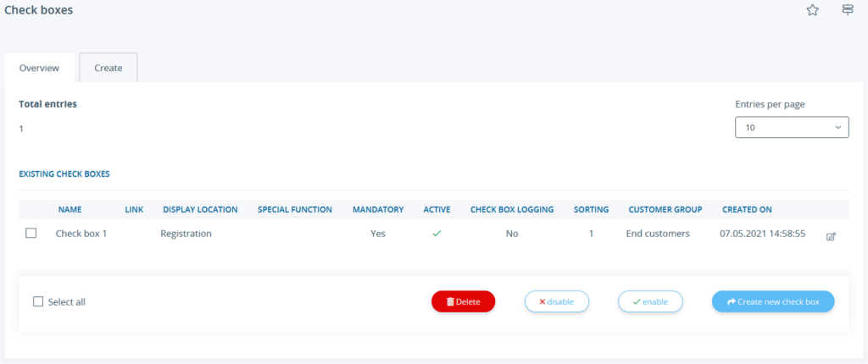Click the red Delete button
The image size is (868, 364).
point(464,301)
